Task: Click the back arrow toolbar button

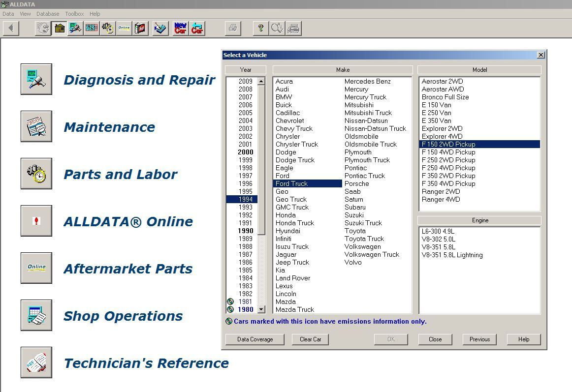Action: pyautogui.click(x=11, y=28)
